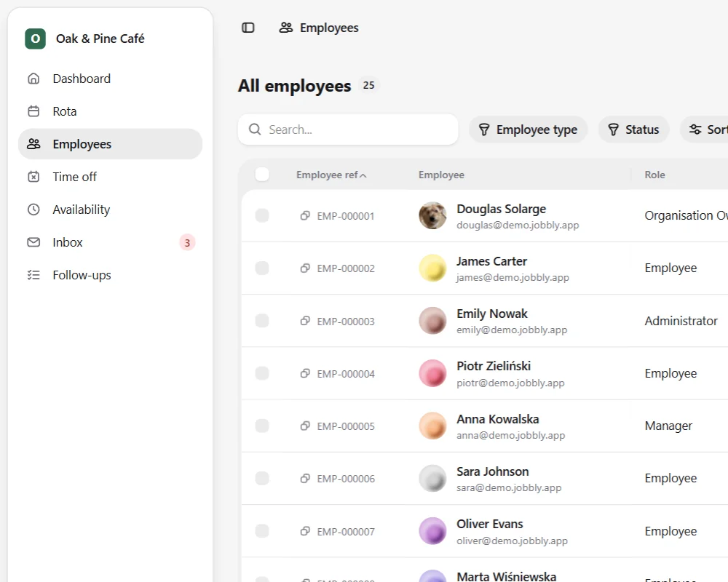Click the Employees breadcrumb label

point(329,28)
